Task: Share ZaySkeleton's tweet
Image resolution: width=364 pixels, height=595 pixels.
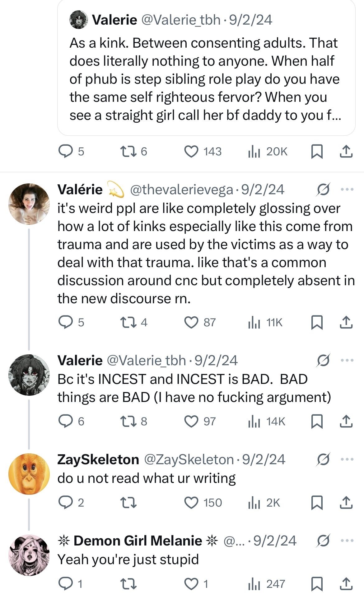Action: click(x=346, y=503)
